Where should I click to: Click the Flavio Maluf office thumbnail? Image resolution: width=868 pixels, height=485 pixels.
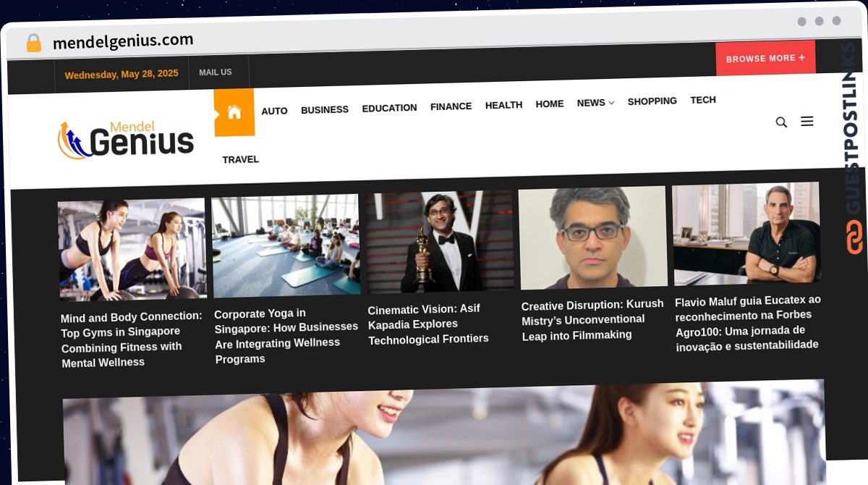(x=746, y=233)
